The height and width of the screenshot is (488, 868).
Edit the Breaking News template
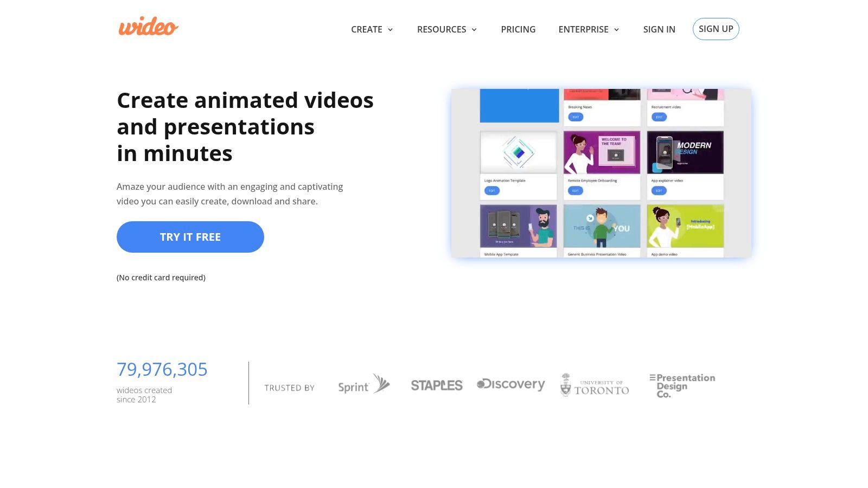point(576,117)
